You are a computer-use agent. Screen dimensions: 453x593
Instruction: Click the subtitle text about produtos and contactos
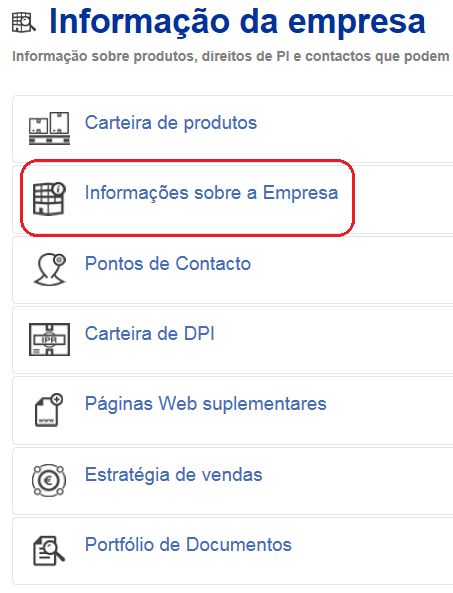[231, 56]
